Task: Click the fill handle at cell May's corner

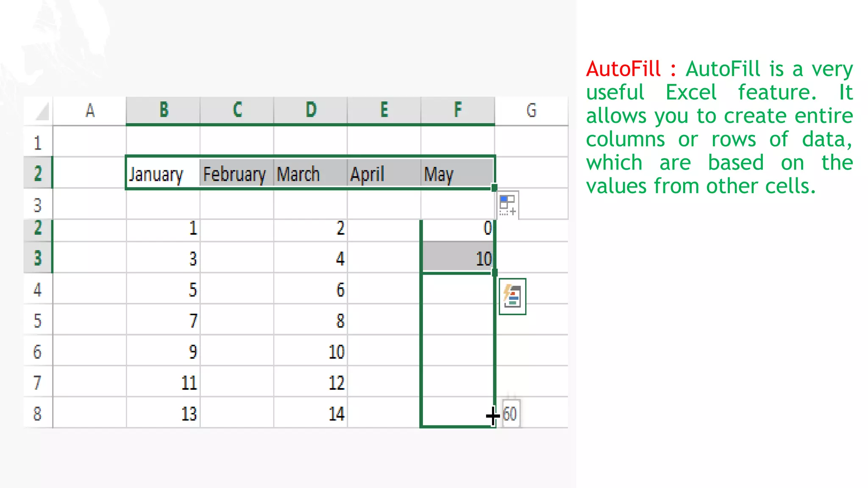Action: point(494,188)
